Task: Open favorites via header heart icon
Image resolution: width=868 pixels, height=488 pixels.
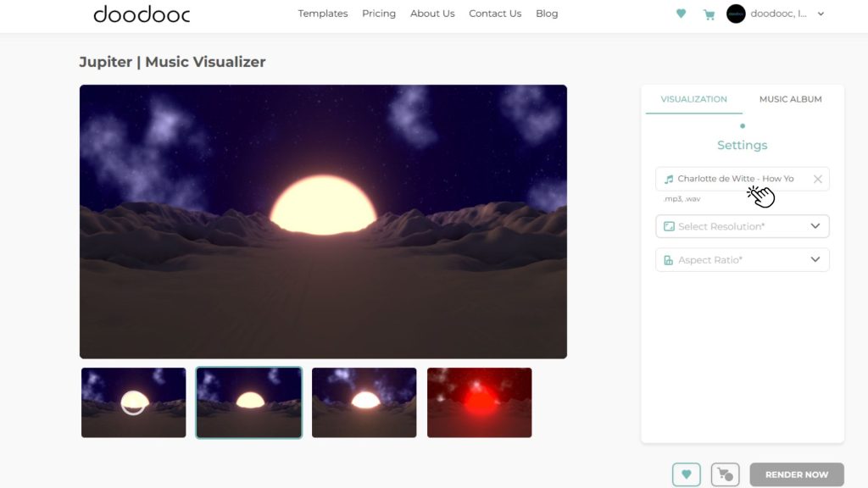Action: [681, 14]
